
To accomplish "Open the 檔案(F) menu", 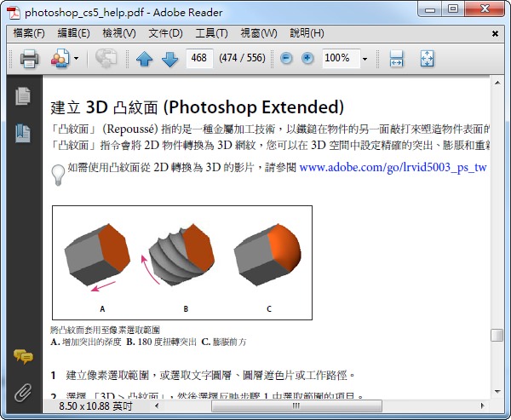I will (x=29, y=33).
